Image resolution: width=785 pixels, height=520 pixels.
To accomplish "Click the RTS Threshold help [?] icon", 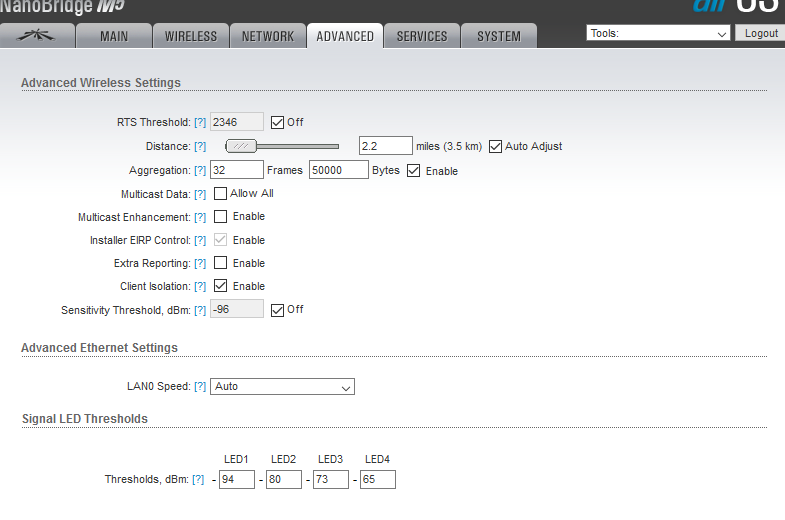I will 200,123.
